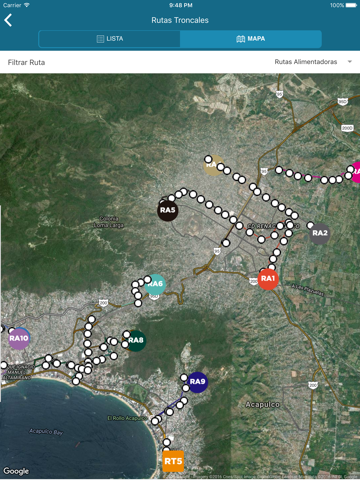Tap the bus stop dot above RT5
This screenshot has width=360, height=480.
(x=167, y=442)
